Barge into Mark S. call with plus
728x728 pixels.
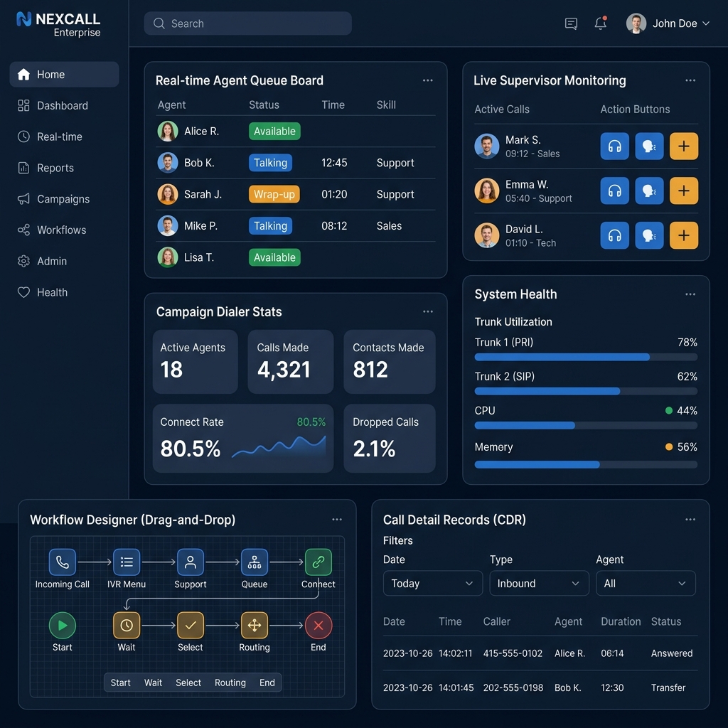coord(683,146)
